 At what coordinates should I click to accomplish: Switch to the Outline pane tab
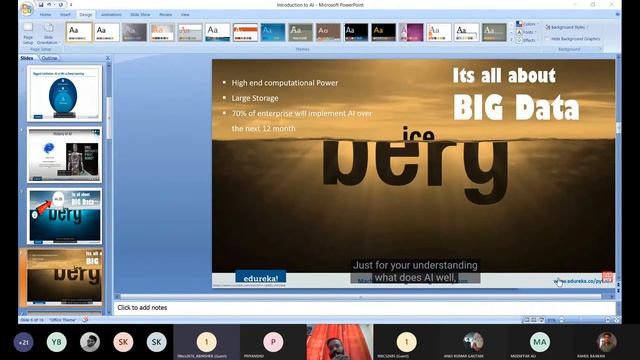pos(49,58)
